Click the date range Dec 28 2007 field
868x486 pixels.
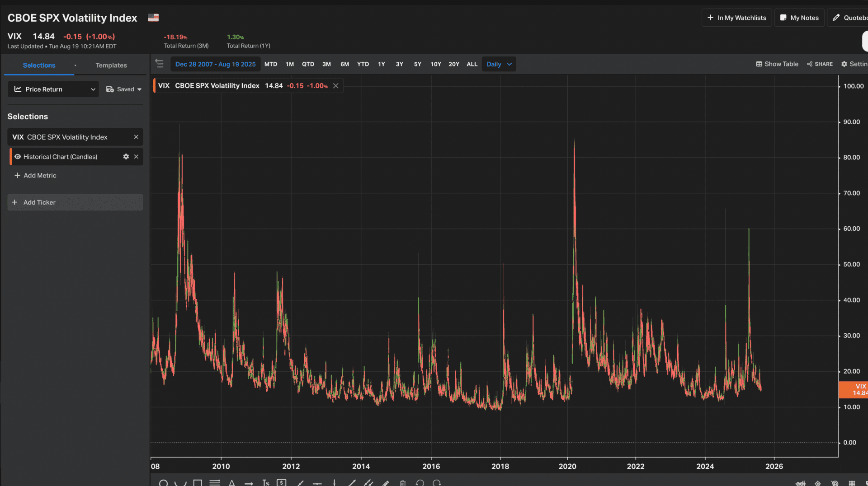click(x=215, y=64)
